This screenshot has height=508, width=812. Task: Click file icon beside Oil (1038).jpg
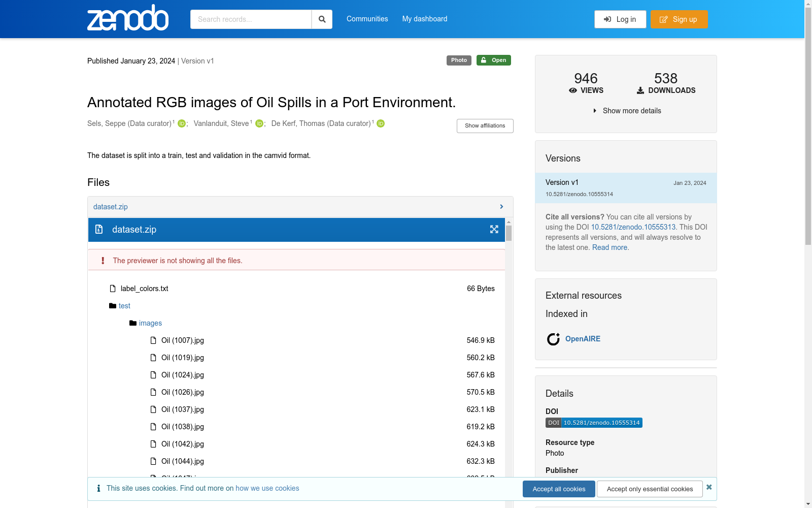153,427
